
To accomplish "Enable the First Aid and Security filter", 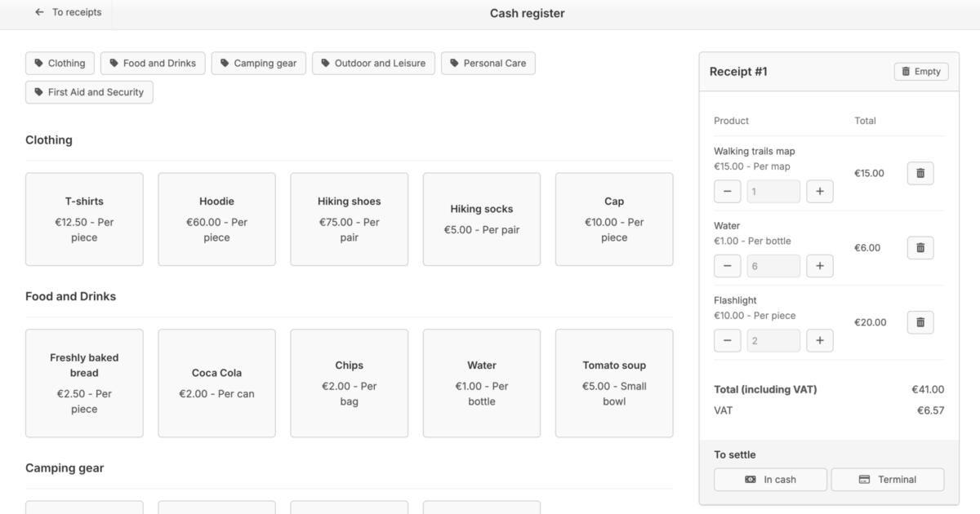I will coord(89,92).
